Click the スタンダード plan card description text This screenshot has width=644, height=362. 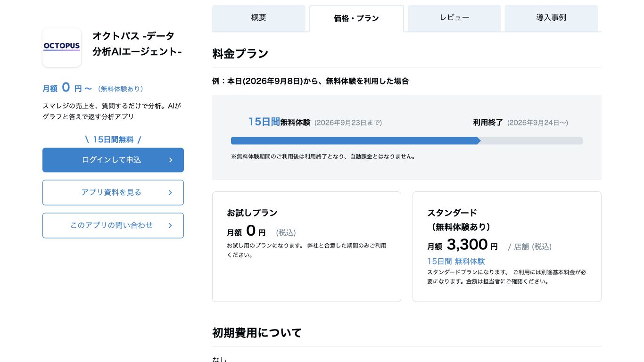(507, 277)
